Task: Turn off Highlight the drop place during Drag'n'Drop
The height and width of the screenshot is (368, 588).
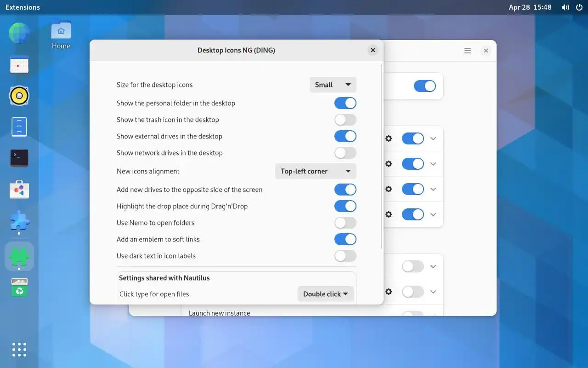Action: pyautogui.click(x=345, y=206)
